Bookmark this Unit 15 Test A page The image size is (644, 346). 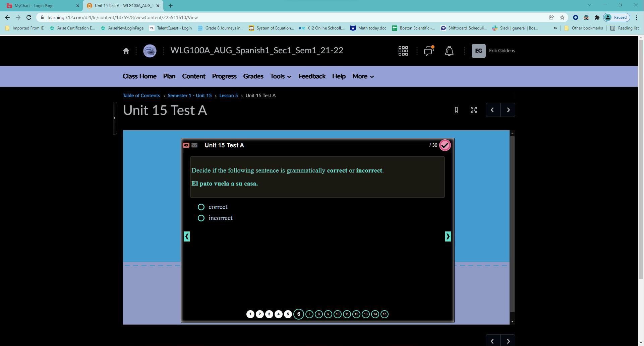(x=456, y=110)
